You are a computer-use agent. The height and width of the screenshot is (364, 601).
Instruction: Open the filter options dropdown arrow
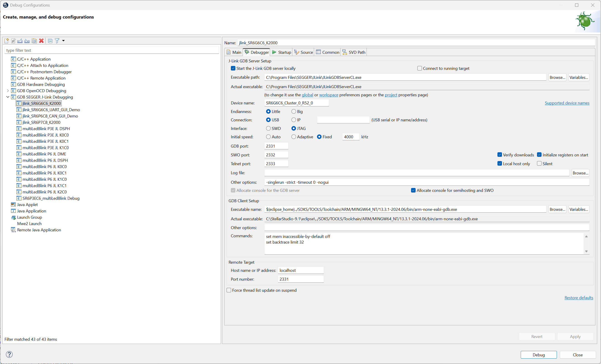pyautogui.click(x=63, y=41)
